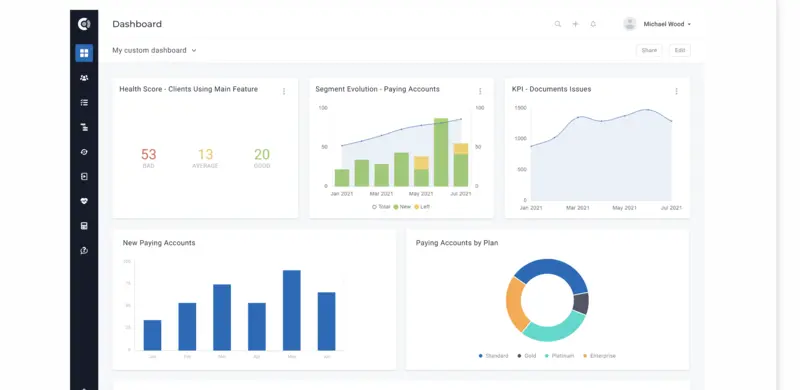The height and width of the screenshot is (390, 800).
Task: Click the KPI - Documents Issues title
Action: point(552,89)
